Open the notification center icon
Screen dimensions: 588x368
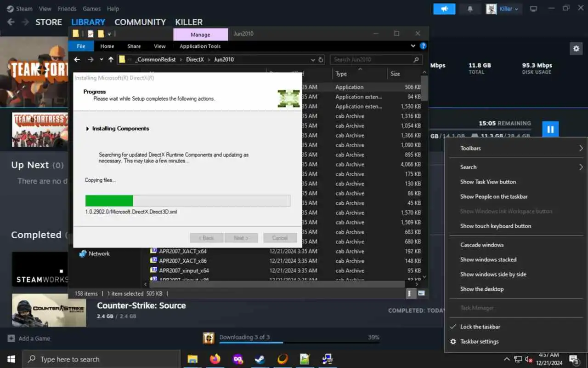click(x=574, y=359)
